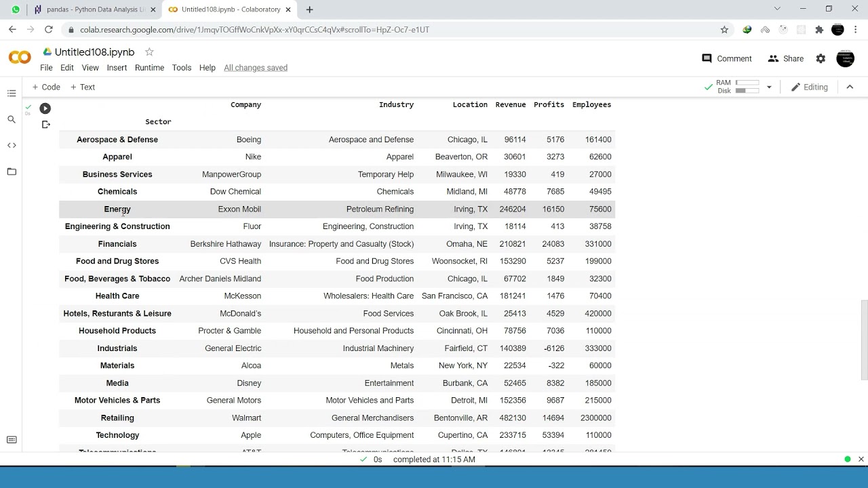Open the Extensions puzzle-piece menu
The height and width of the screenshot is (488, 868).
point(819,30)
